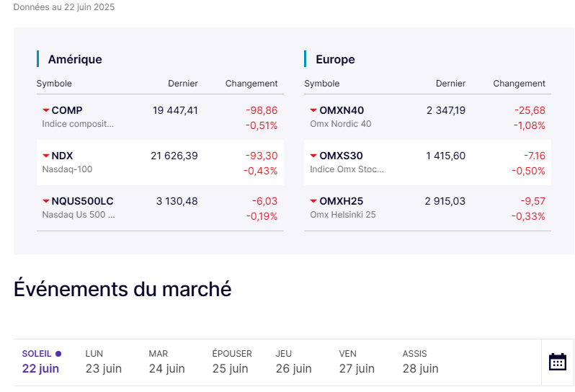Open the OMXS30 symbol link
The height and width of the screenshot is (392, 575).
(x=341, y=156)
